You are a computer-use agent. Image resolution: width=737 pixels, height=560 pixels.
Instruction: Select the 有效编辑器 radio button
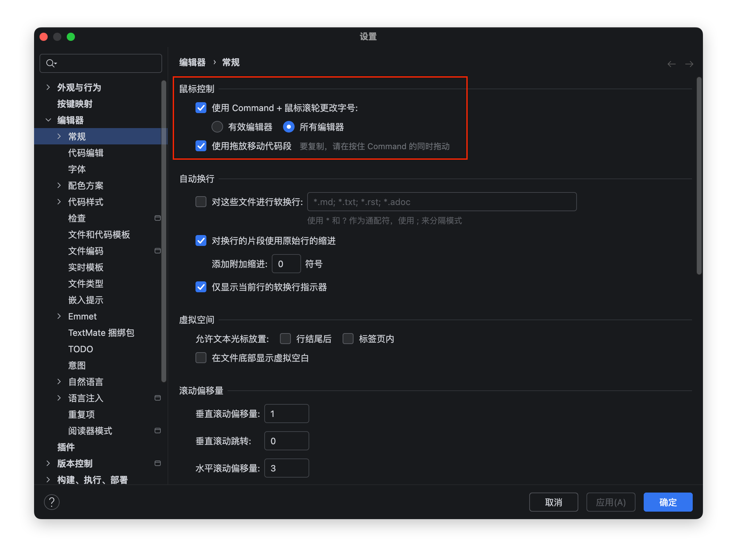coord(217,127)
